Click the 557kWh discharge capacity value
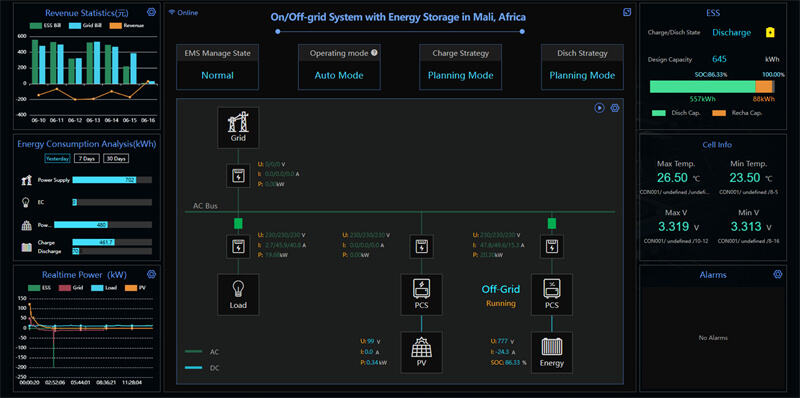 coord(703,99)
